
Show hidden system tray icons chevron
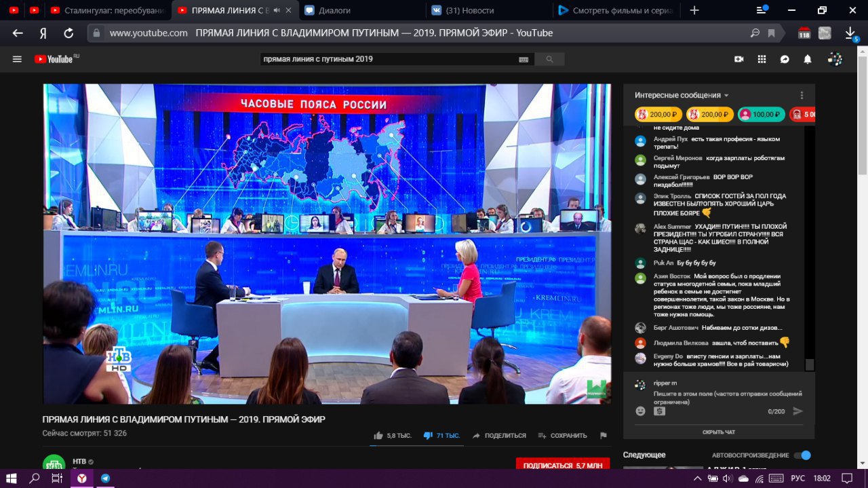coord(698,478)
